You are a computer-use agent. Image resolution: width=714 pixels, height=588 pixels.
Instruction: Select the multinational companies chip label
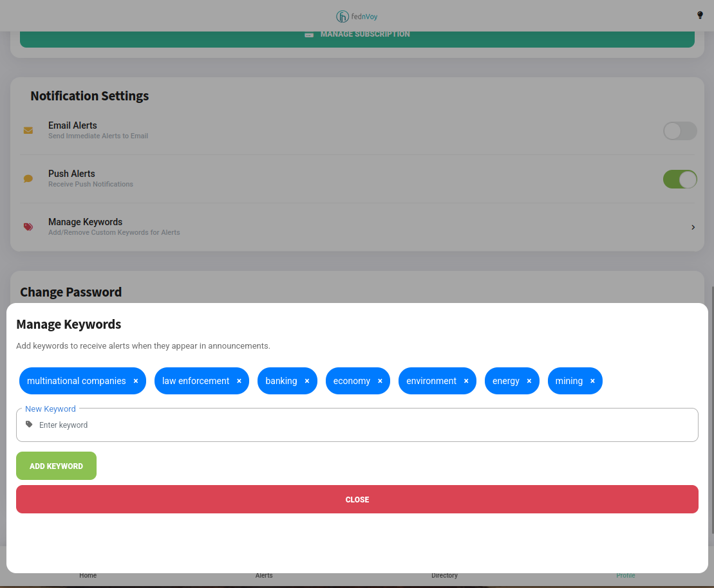[77, 381]
